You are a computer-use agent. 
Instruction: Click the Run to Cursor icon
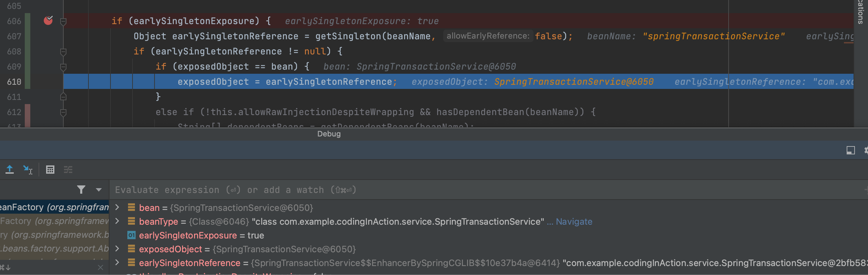tap(28, 170)
